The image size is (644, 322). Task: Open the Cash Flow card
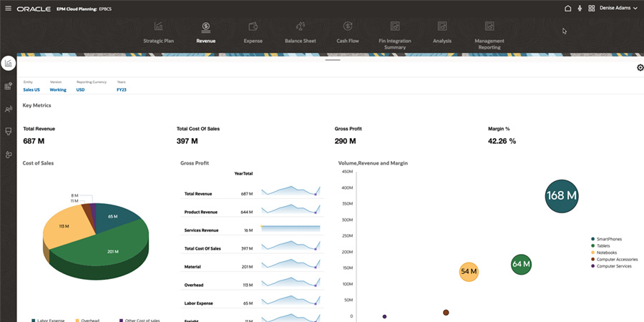348,33
